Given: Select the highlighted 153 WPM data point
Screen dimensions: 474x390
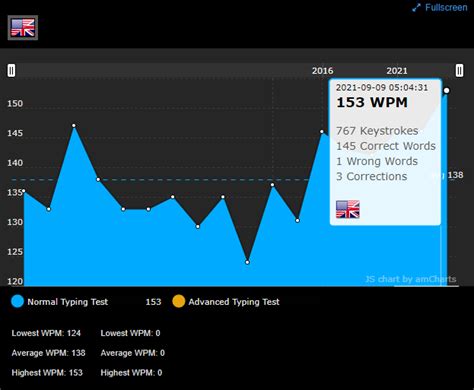Looking at the screenshot, I should point(447,91).
